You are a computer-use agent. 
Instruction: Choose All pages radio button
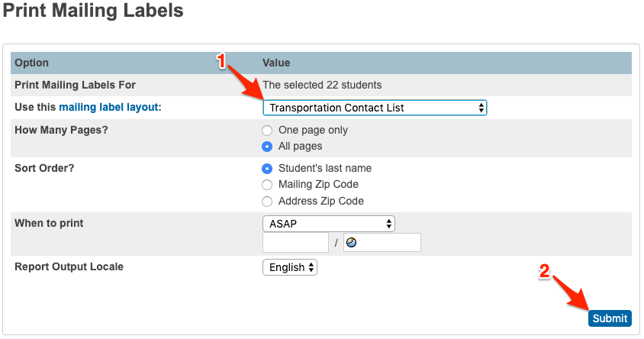click(267, 147)
